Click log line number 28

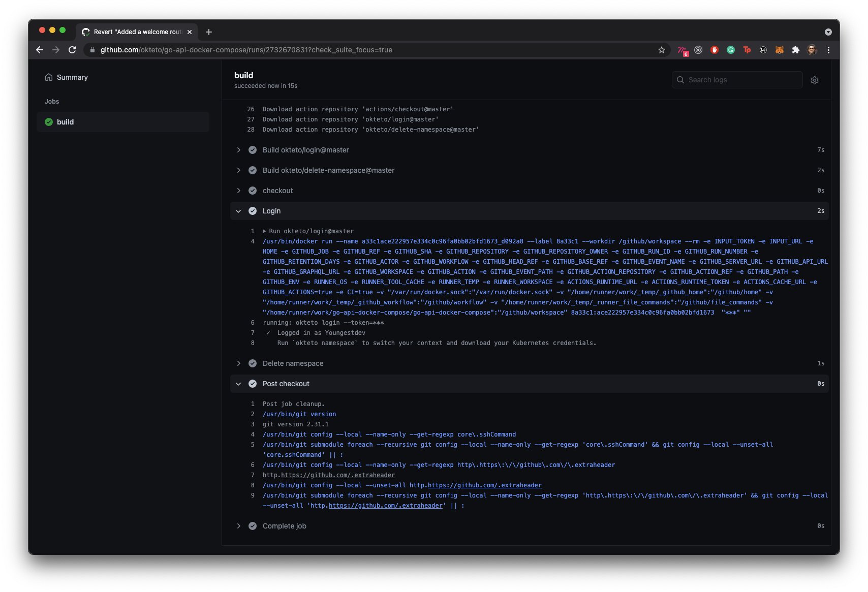click(x=251, y=130)
